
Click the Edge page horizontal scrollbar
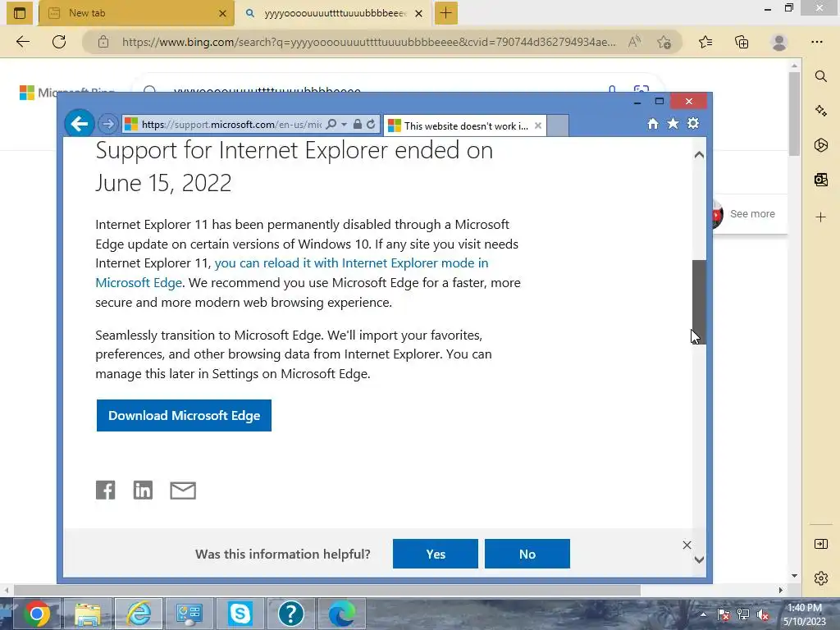(x=326, y=590)
